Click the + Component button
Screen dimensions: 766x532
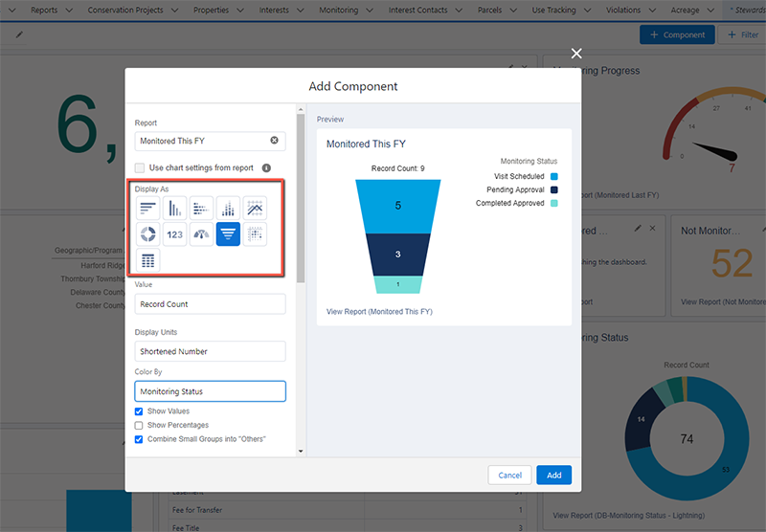click(677, 34)
